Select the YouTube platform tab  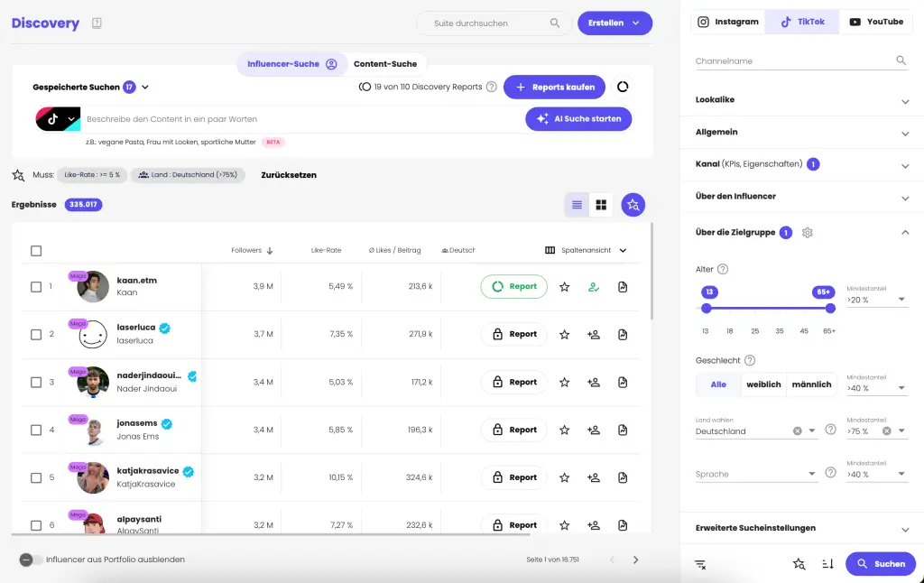(876, 22)
